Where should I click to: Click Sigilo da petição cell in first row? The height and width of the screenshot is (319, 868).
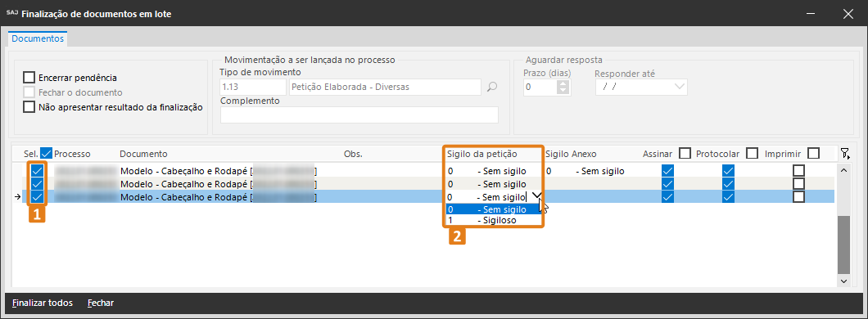(494, 171)
